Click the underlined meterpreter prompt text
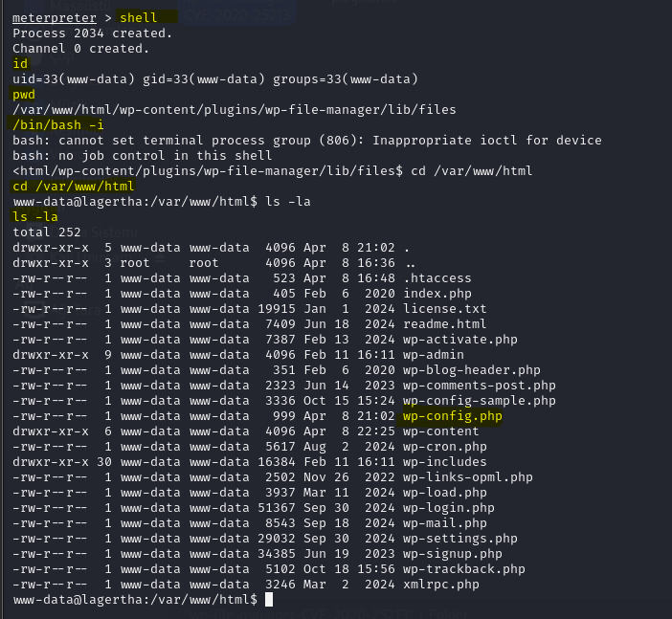Image resolution: width=672 pixels, height=619 pixels. (x=55, y=18)
